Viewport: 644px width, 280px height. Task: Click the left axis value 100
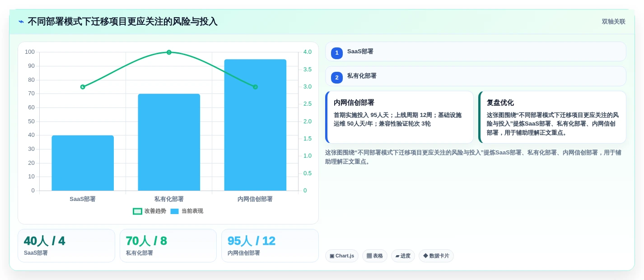click(x=30, y=52)
